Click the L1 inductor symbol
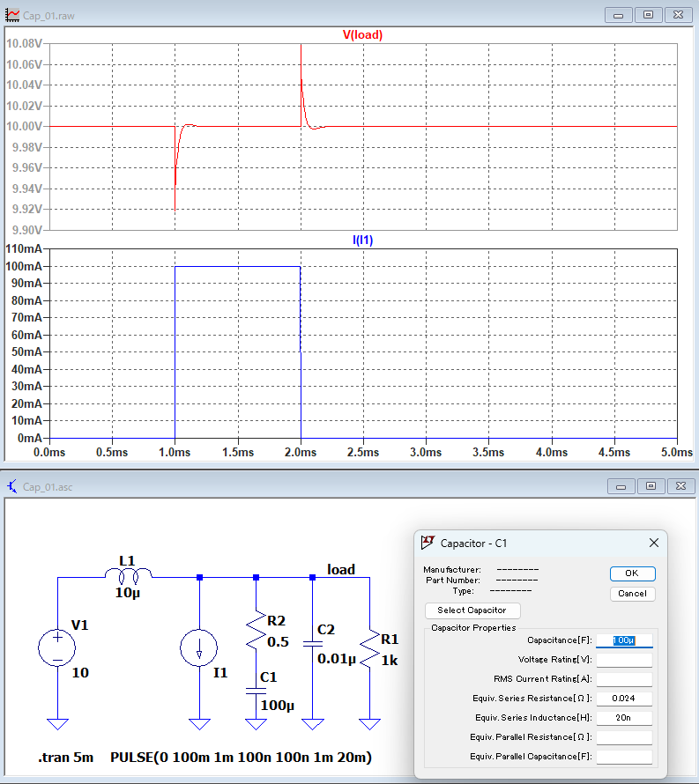Viewport: 699px width, 784px height. coord(129,575)
